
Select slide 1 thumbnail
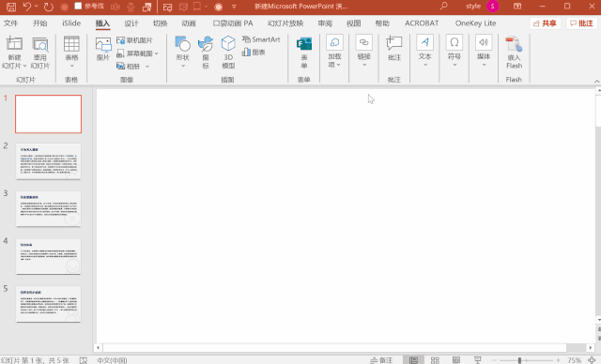coord(48,114)
